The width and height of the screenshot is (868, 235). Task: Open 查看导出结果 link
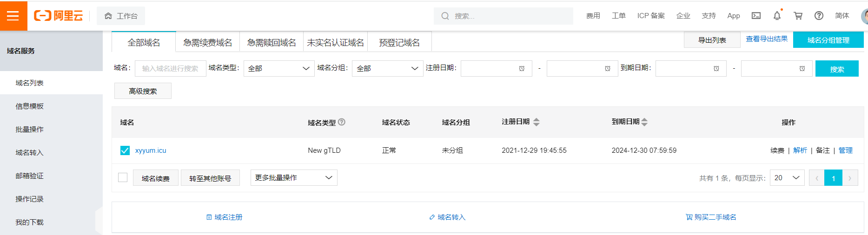(767, 39)
